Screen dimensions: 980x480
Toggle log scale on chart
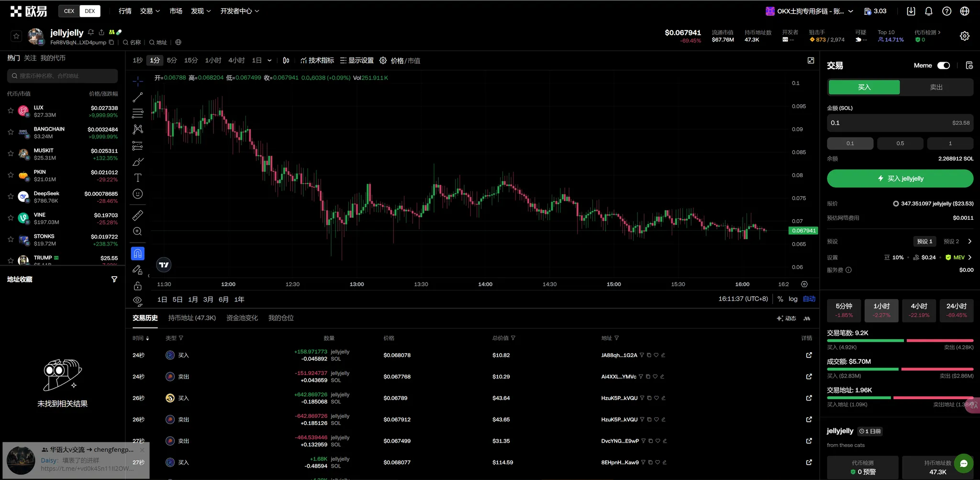click(x=793, y=299)
